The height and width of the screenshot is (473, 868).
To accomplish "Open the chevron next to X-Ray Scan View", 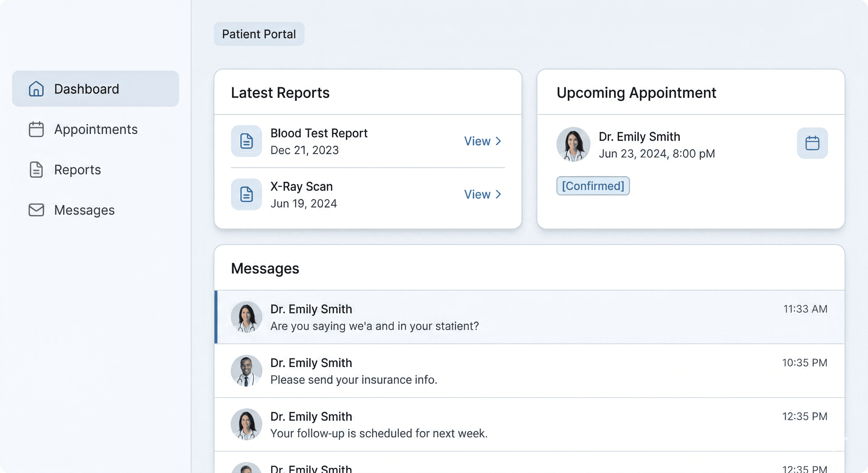I will click(499, 194).
